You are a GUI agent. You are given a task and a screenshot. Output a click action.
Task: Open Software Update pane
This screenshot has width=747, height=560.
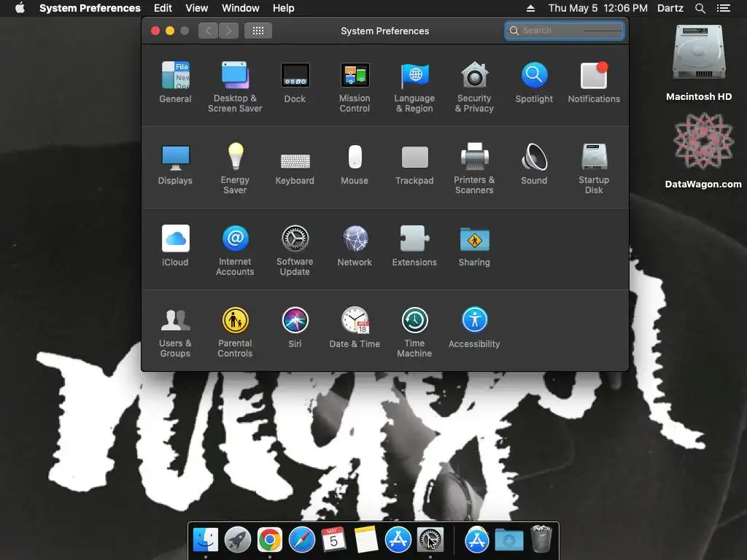295,251
